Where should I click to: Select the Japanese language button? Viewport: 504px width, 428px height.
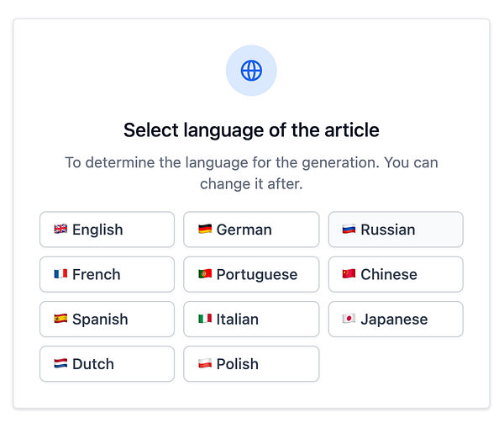pyautogui.click(x=396, y=320)
